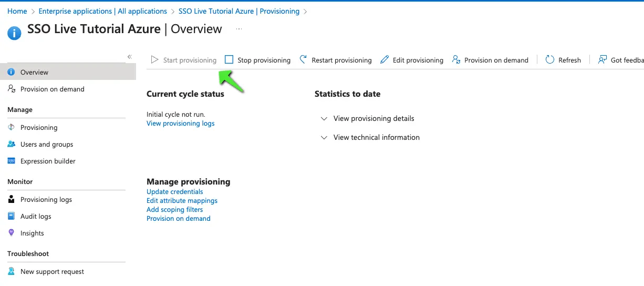Click the Manage provisioning heading
Viewport: 644px width, 286px height.
click(189, 182)
